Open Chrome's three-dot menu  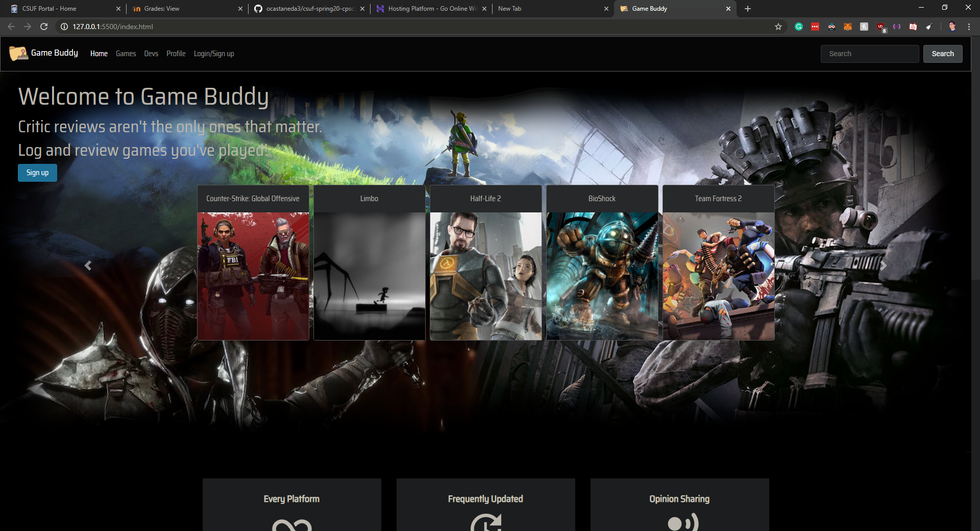(969, 27)
